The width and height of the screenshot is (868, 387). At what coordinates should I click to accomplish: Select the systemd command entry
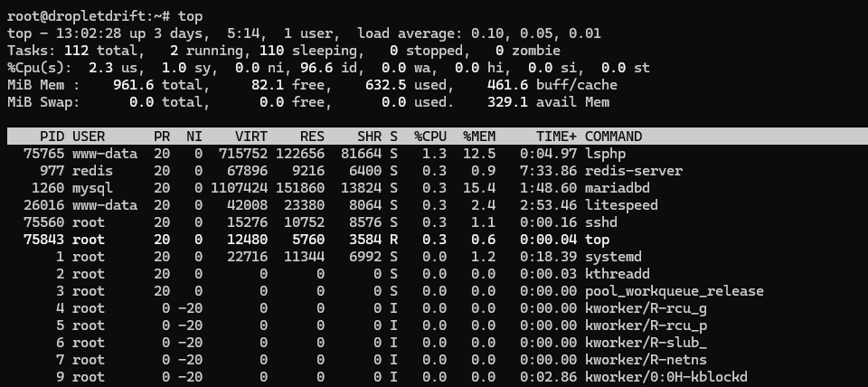click(613, 257)
